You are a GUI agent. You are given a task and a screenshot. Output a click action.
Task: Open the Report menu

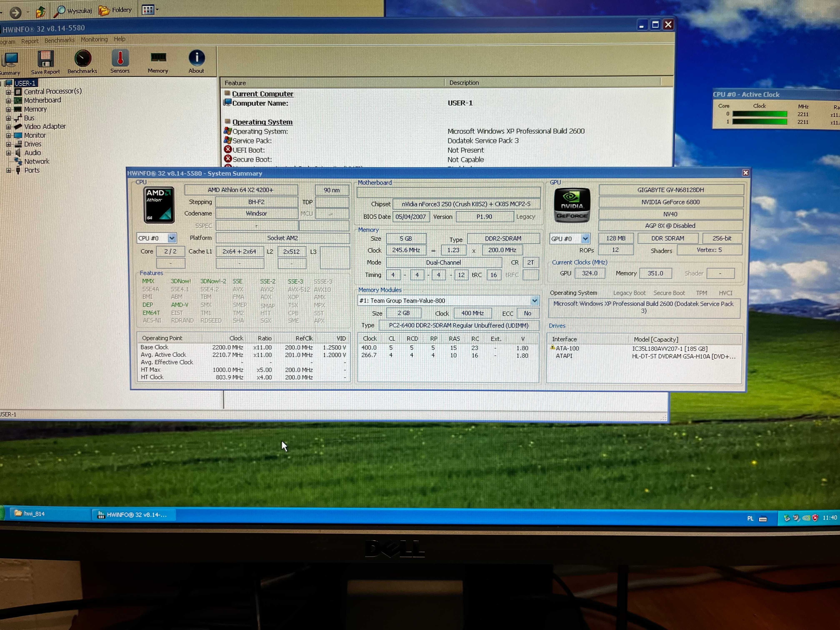tap(30, 41)
